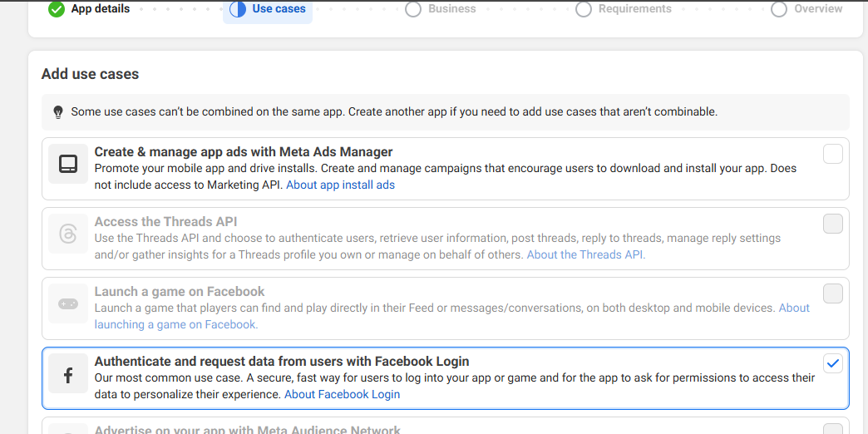Open the Use cases step tab
Screen dimensions: 868x434
click(x=279, y=9)
